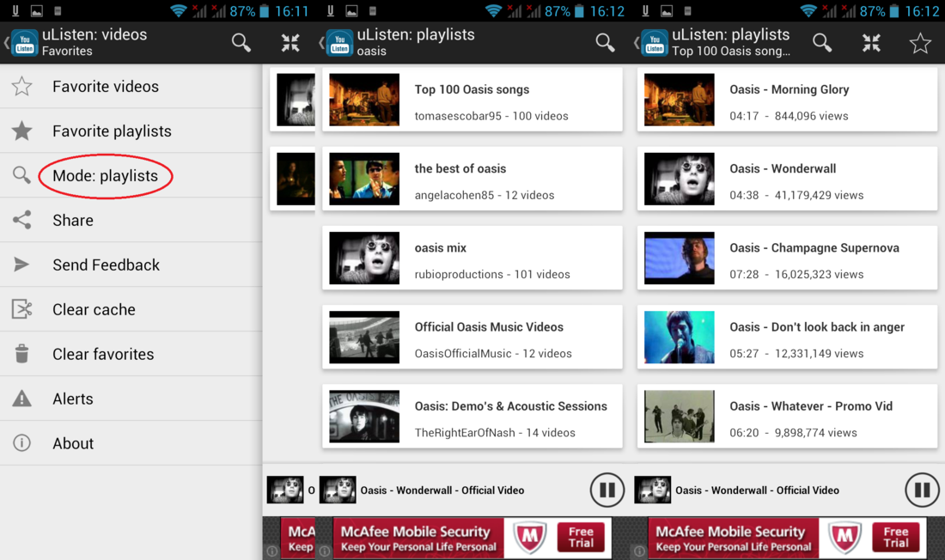Tap the uListen logo in the oasis playlists header
Image resolution: width=945 pixels, height=560 pixels.
point(339,42)
